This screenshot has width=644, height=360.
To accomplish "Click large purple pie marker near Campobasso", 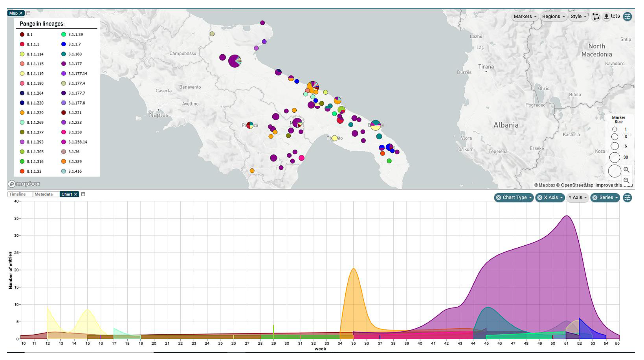I will 234,61.
